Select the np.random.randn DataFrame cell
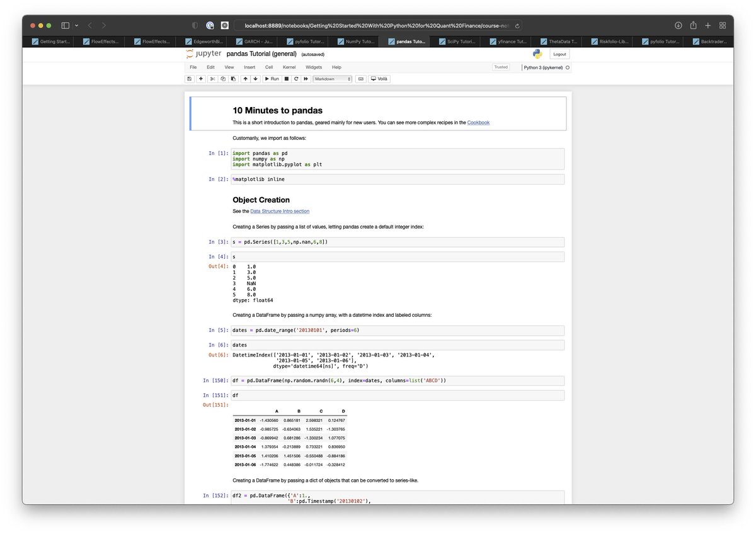The height and width of the screenshot is (534, 756). click(x=398, y=380)
